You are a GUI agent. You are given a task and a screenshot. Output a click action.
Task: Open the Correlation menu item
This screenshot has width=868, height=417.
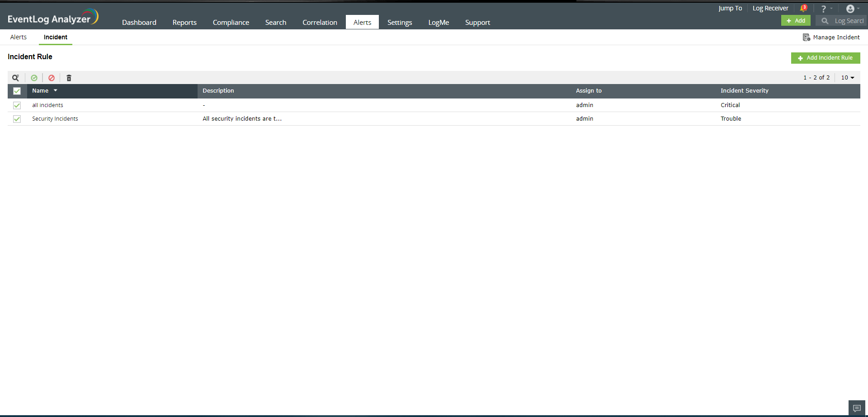click(320, 22)
